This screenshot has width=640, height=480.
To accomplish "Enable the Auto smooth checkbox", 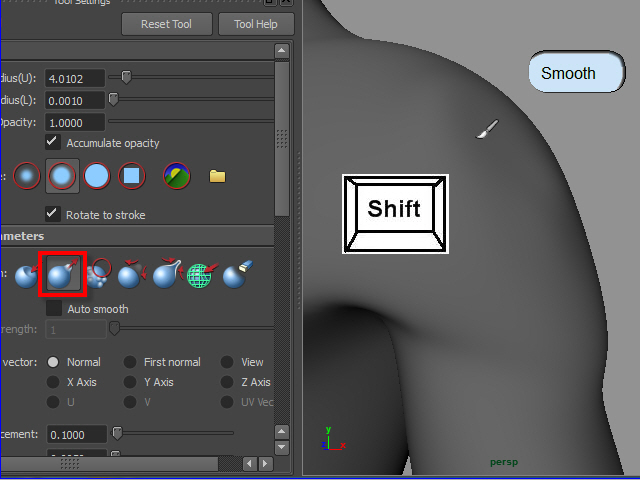I will (54, 309).
